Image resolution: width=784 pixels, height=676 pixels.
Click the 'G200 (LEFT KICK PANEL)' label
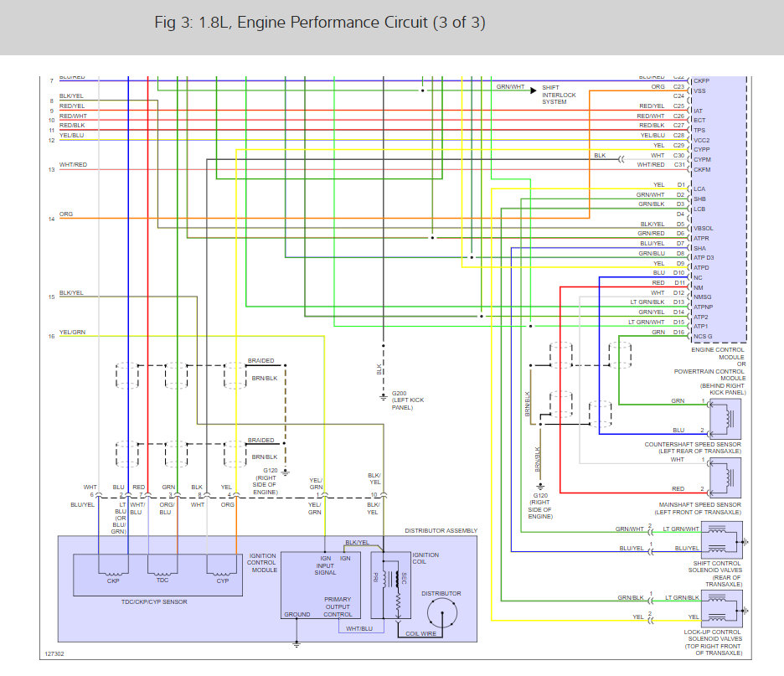point(408,400)
